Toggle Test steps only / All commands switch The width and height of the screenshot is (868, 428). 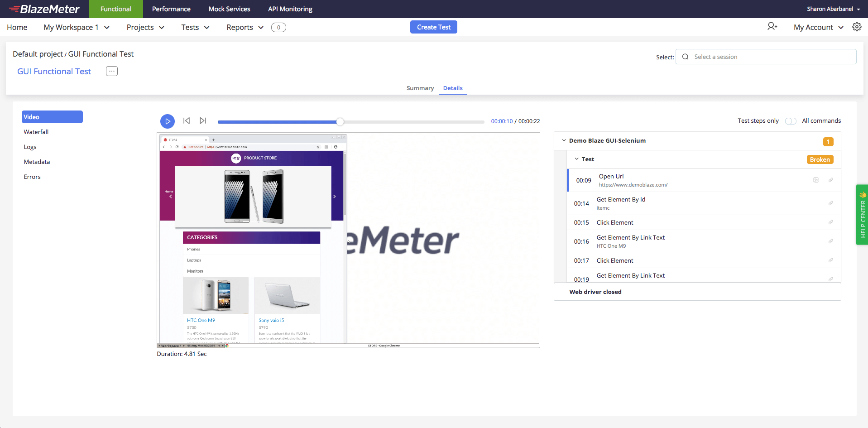point(791,121)
